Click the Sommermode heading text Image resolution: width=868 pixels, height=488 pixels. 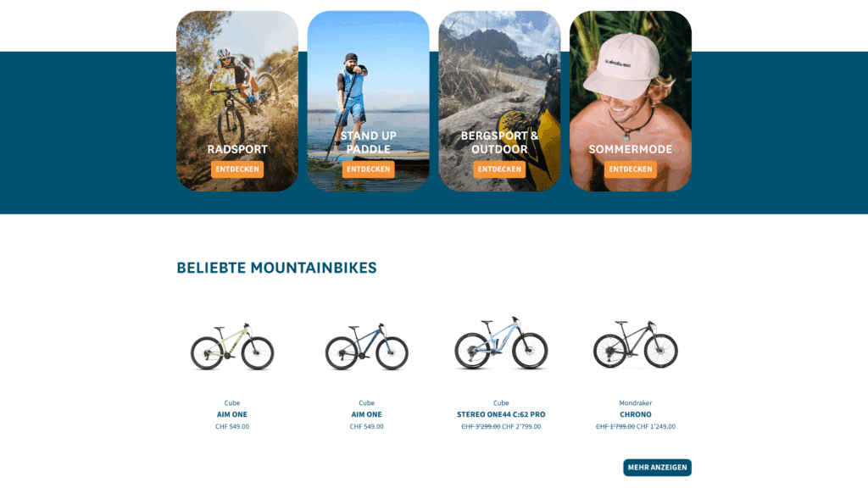coord(631,149)
